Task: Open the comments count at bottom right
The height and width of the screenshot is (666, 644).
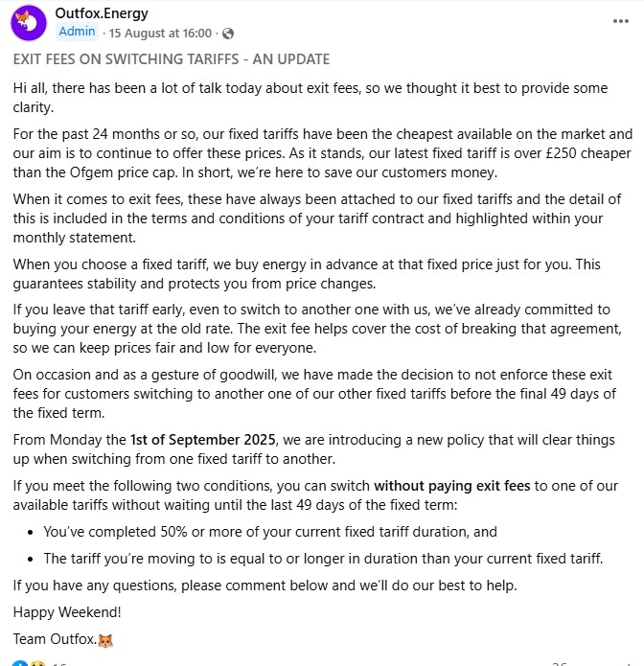Action: point(559,664)
